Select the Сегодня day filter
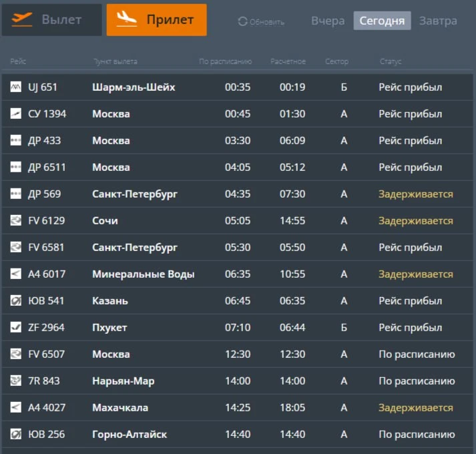 [382, 21]
